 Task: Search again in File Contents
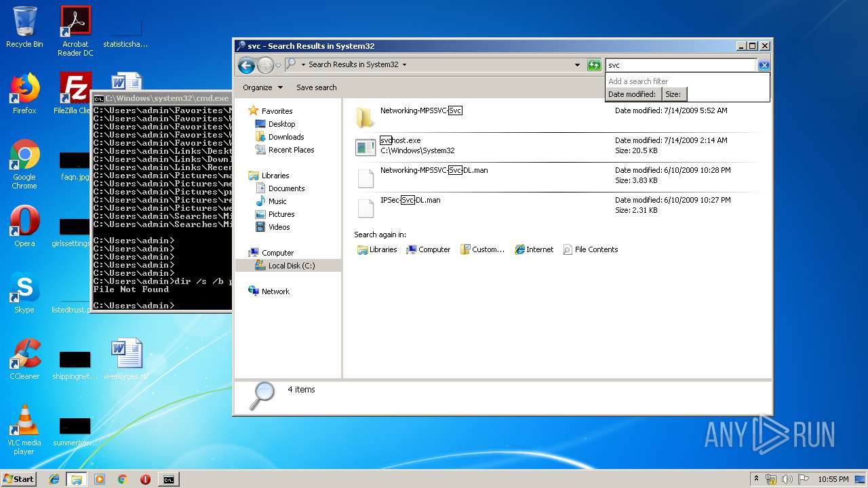click(x=591, y=249)
